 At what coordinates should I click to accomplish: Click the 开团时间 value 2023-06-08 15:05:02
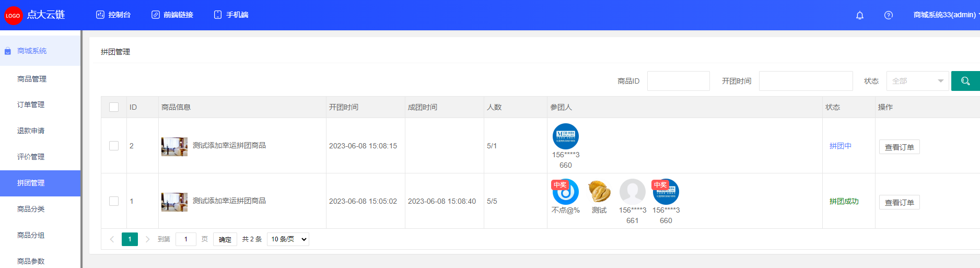pyautogui.click(x=363, y=201)
